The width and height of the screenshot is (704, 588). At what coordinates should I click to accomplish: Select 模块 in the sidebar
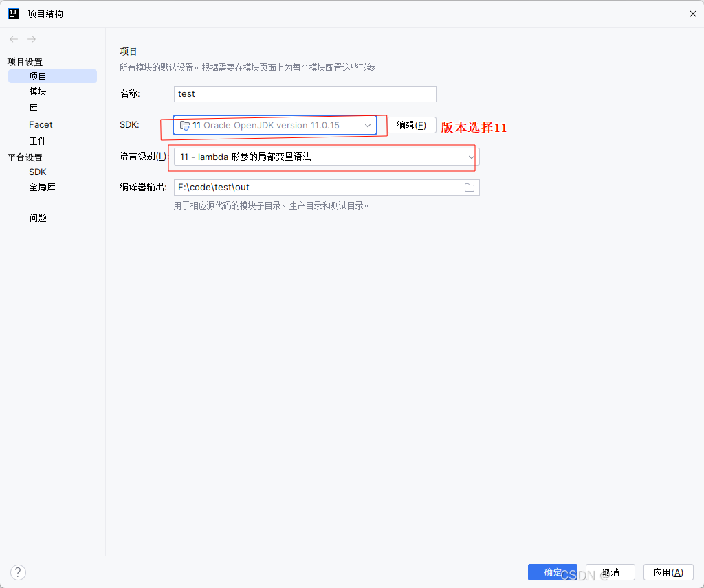click(x=38, y=91)
